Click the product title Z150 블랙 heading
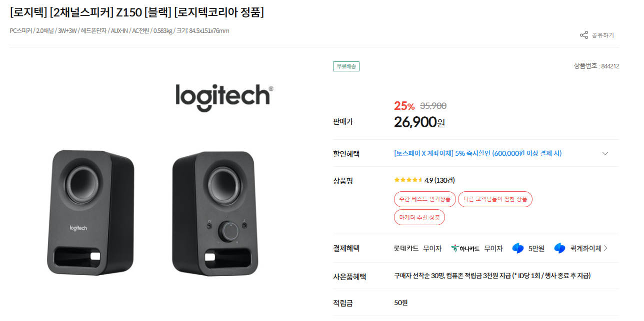 pyautogui.click(x=136, y=12)
